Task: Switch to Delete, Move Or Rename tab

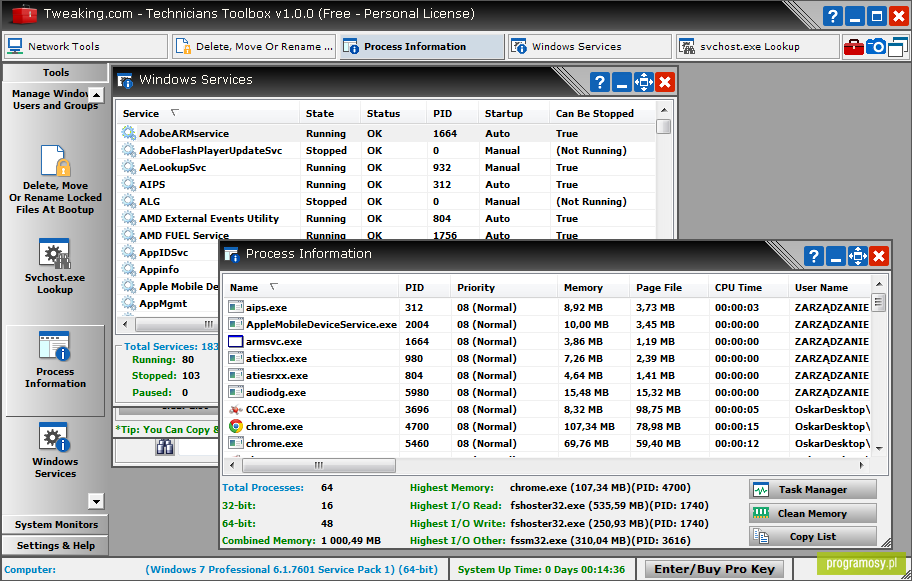Action: point(254,47)
